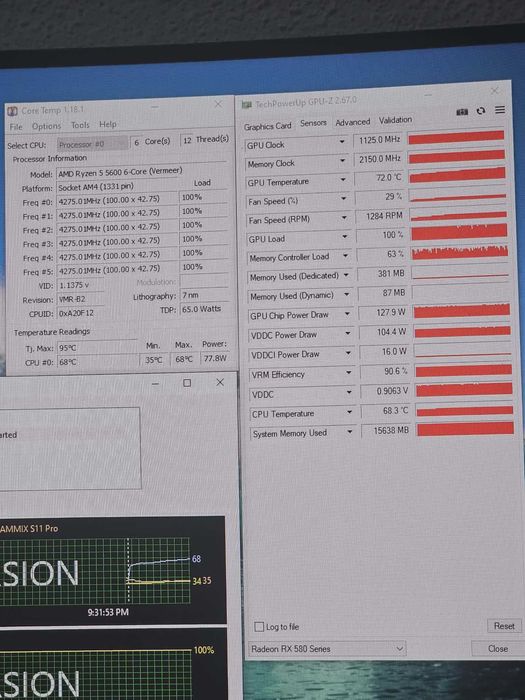Open the VDDCI Power Draw dropdown
The image size is (525, 700).
pos(348,353)
